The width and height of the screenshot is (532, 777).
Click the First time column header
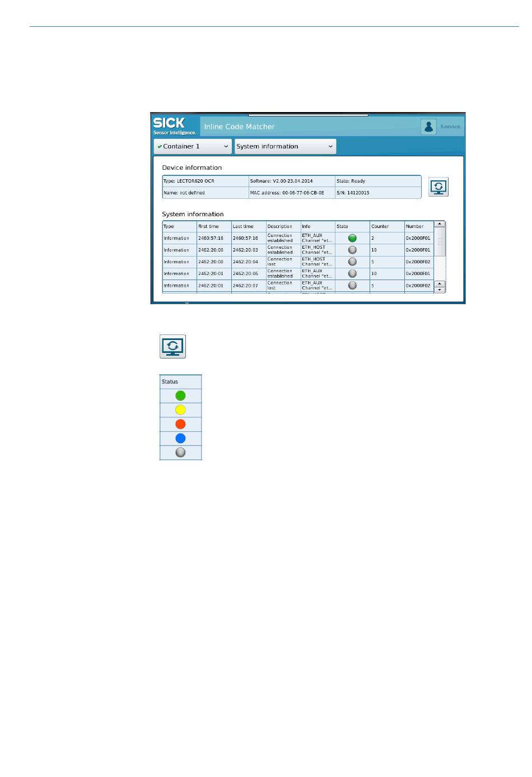(208, 226)
